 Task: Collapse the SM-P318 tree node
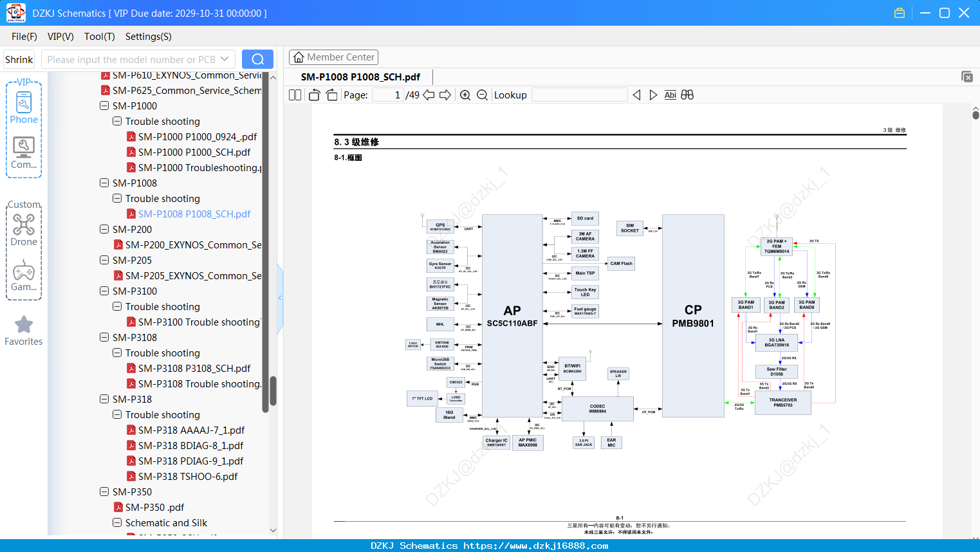click(104, 399)
